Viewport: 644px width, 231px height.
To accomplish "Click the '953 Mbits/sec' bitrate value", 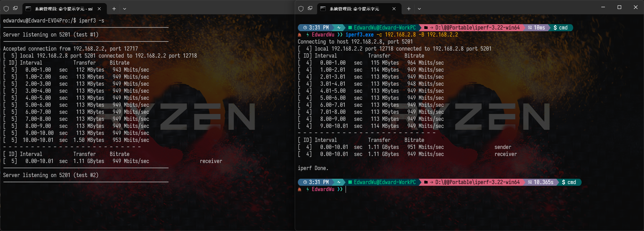I will tap(131, 140).
